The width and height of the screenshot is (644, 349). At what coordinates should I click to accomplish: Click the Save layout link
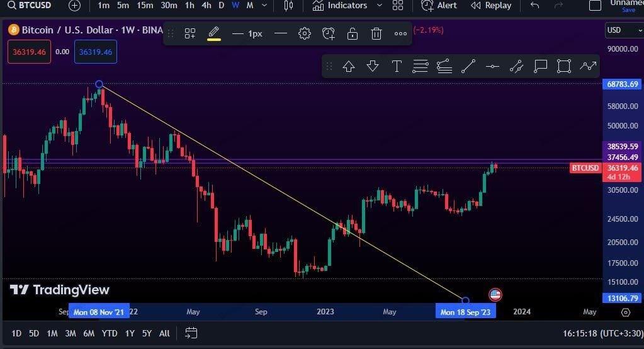tap(628, 10)
